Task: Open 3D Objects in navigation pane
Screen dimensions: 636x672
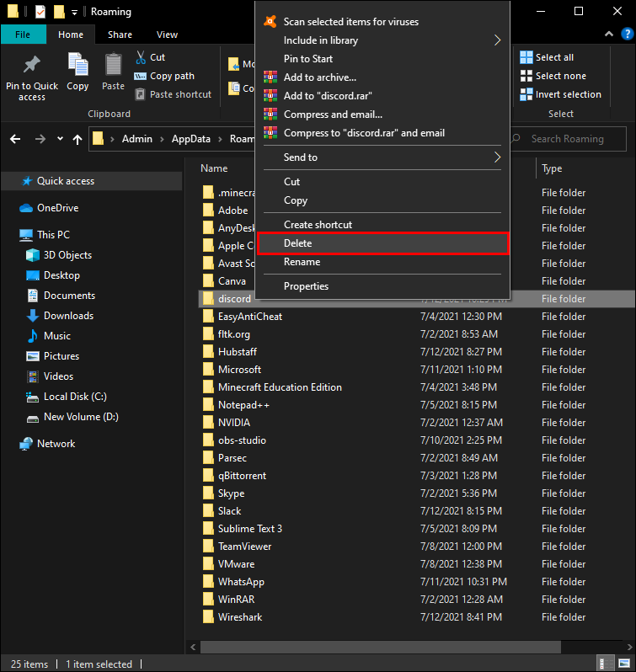Action: [59, 255]
